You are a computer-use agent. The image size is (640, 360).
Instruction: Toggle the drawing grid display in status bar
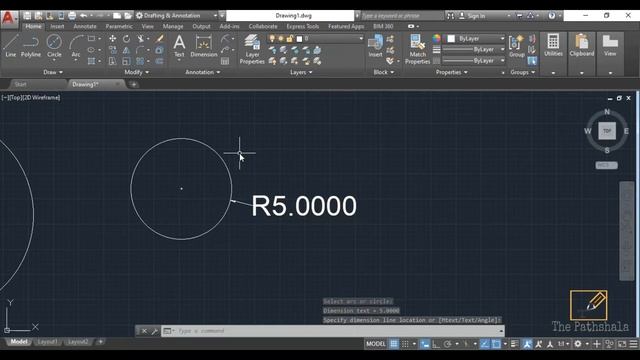tap(393, 344)
